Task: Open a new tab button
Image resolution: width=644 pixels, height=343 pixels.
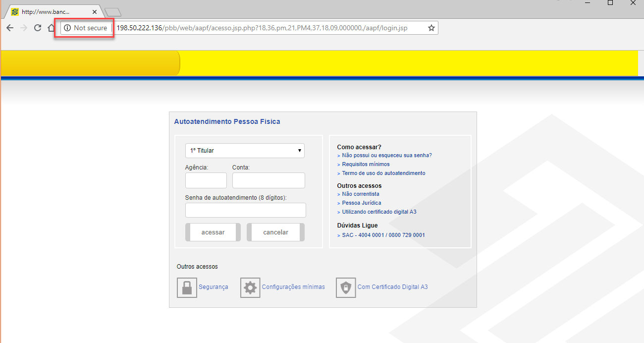Action: [113, 12]
